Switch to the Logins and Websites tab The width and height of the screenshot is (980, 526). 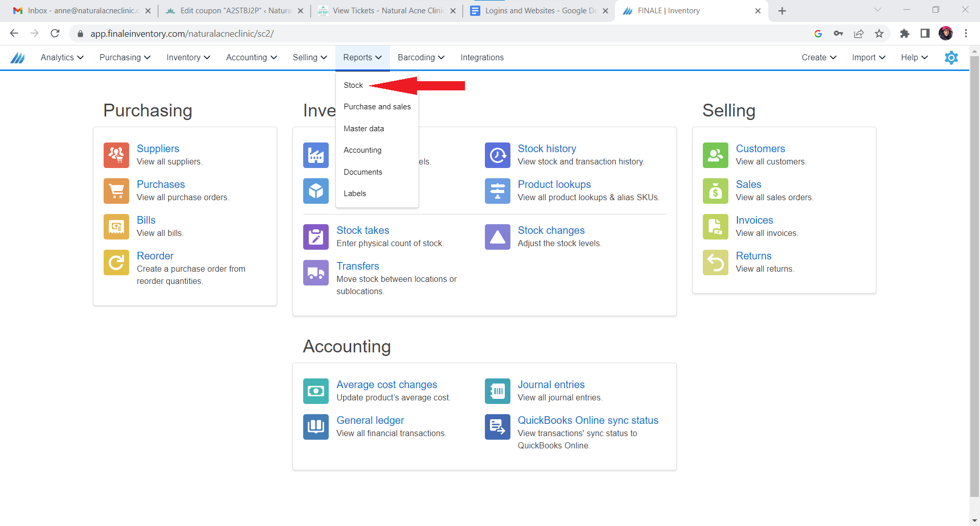[x=539, y=11]
